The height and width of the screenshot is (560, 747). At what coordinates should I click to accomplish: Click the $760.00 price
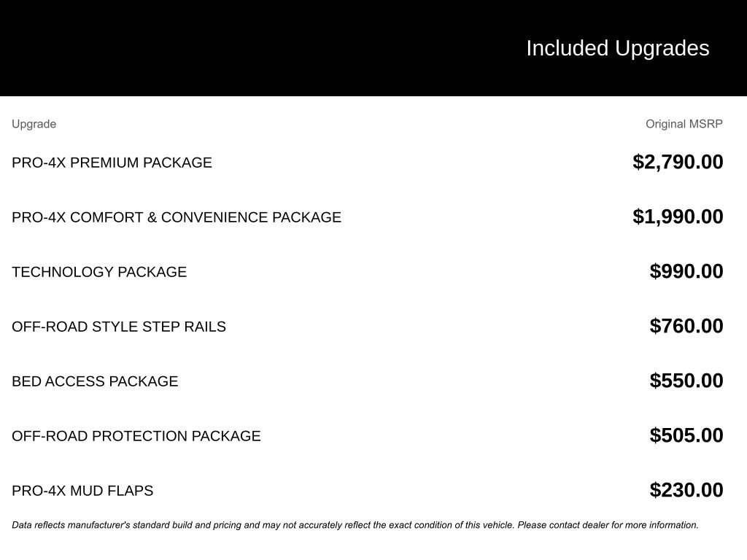point(686,326)
